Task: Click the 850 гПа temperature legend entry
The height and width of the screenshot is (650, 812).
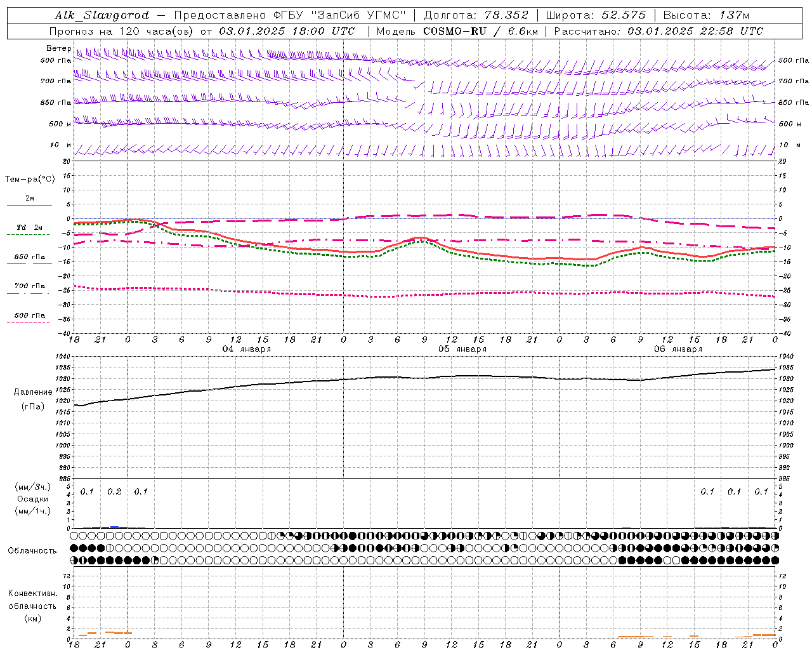Action: 29,257
